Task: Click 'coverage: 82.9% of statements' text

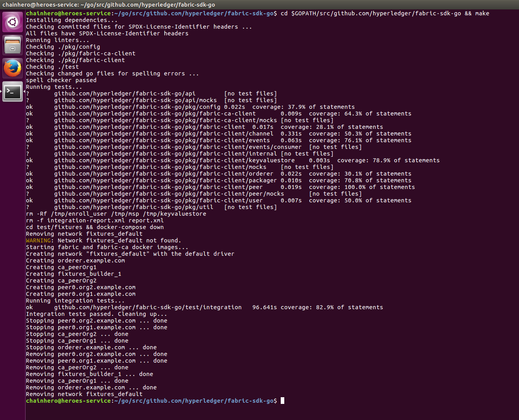Action: pyautogui.click(x=332, y=307)
